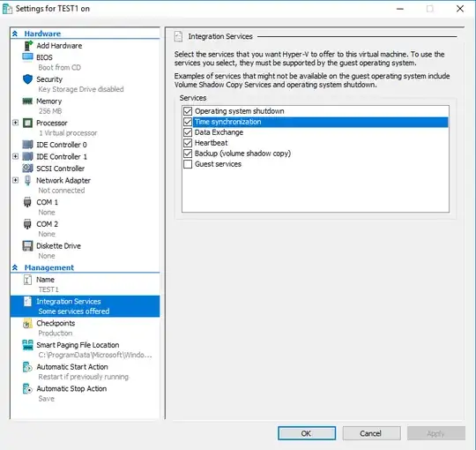Select the Smart Paging File Location icon

point(27,345)
